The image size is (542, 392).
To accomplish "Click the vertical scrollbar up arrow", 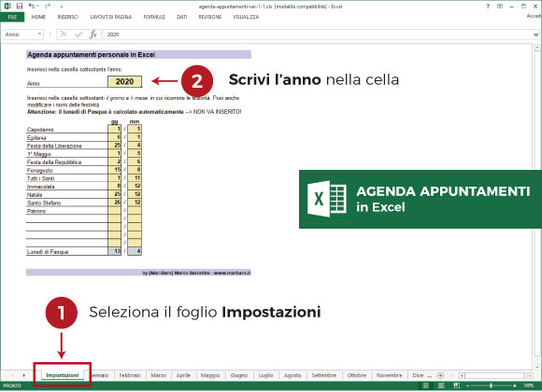I will point(537,48).
